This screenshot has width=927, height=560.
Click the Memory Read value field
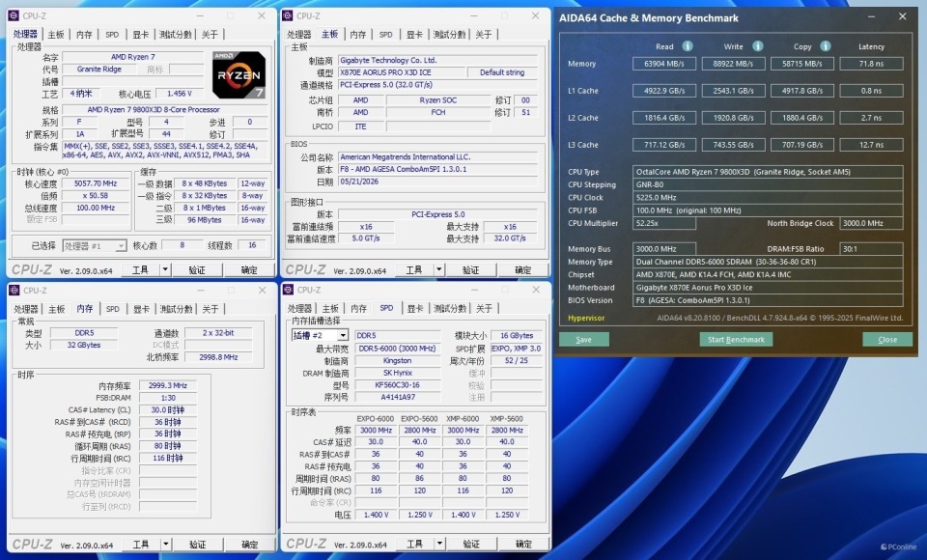click(x=664, y=64)
